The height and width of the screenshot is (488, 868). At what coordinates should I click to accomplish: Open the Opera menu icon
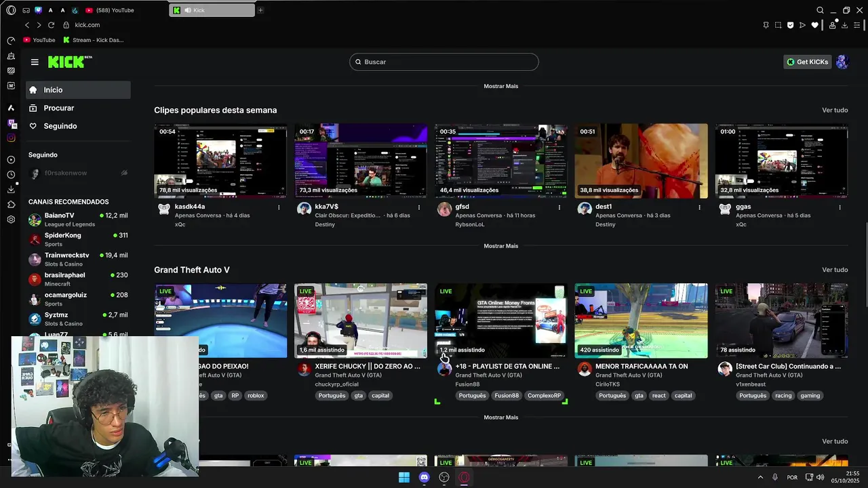click(11, 10)
